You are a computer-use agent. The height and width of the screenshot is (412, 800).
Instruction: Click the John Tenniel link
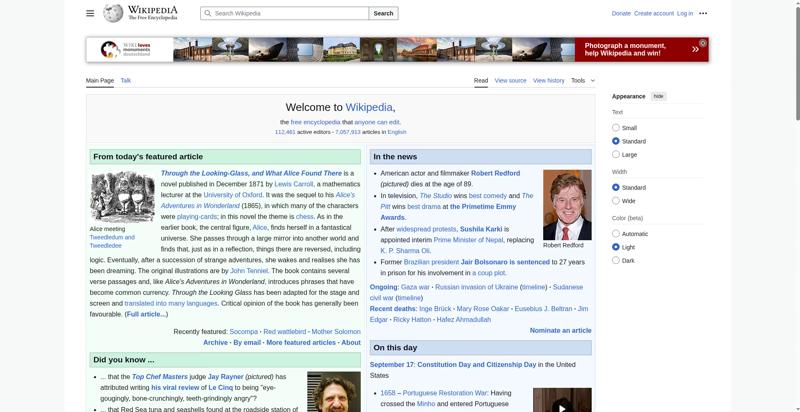tap(249, 271)
